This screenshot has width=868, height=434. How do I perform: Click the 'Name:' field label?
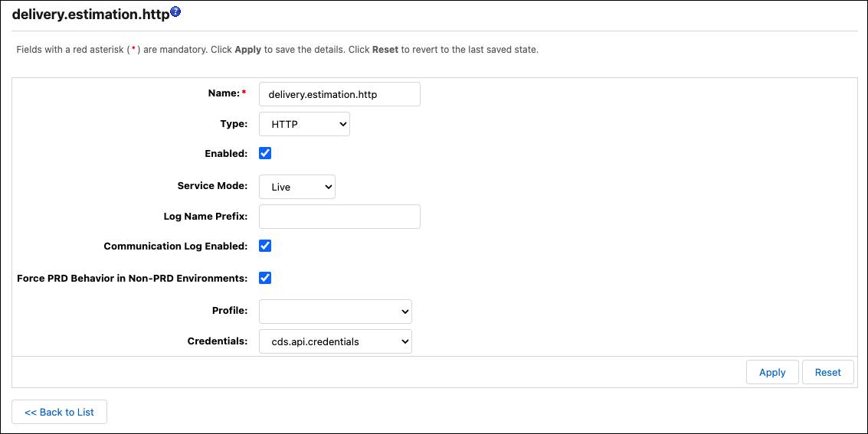tap(224, 93)
